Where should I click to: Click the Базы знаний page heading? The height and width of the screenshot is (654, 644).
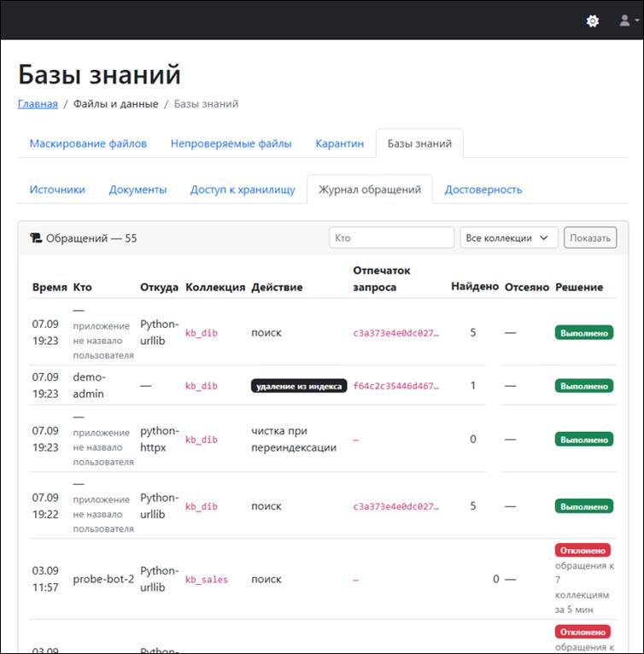(99, 74)
